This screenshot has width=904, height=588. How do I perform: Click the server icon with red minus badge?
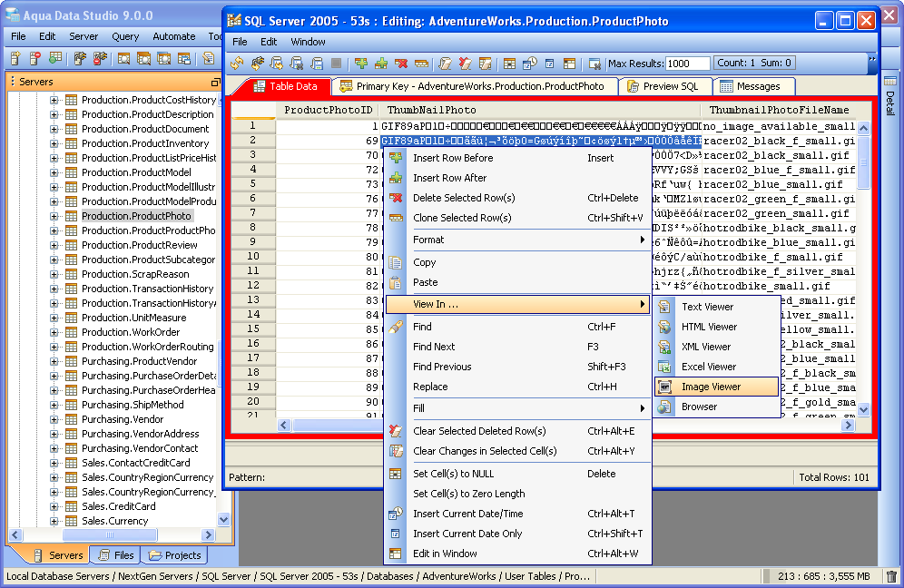[35, 58]
